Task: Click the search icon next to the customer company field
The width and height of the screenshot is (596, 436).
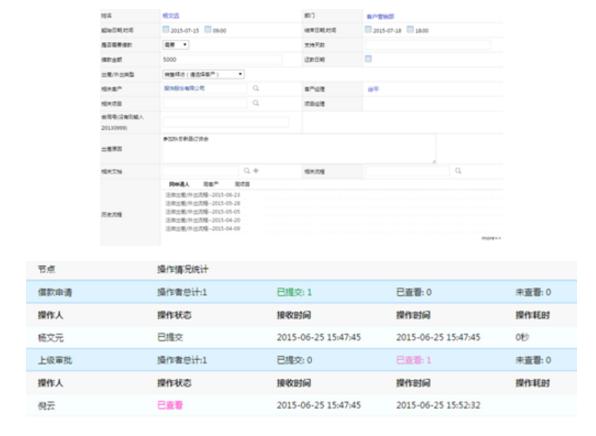Action: [256, 88]
